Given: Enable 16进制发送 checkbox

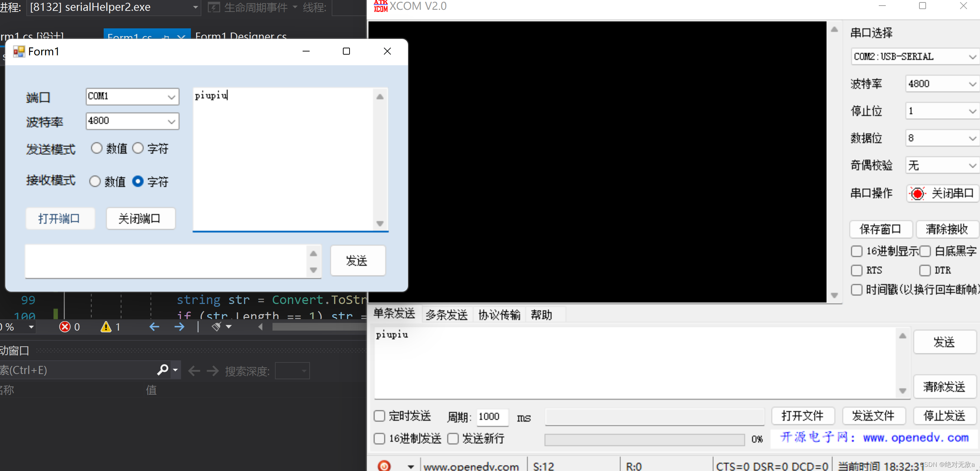Looking at the screenshot, I should click(x=379, y=439).
